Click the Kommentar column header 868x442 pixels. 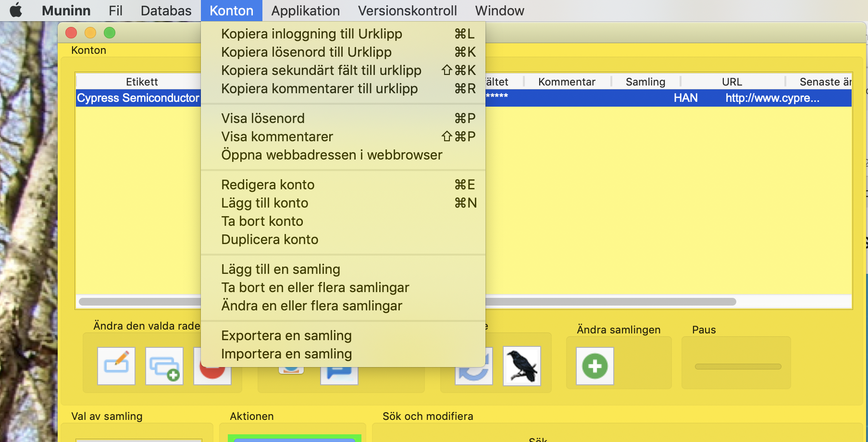tap(567, 82)
